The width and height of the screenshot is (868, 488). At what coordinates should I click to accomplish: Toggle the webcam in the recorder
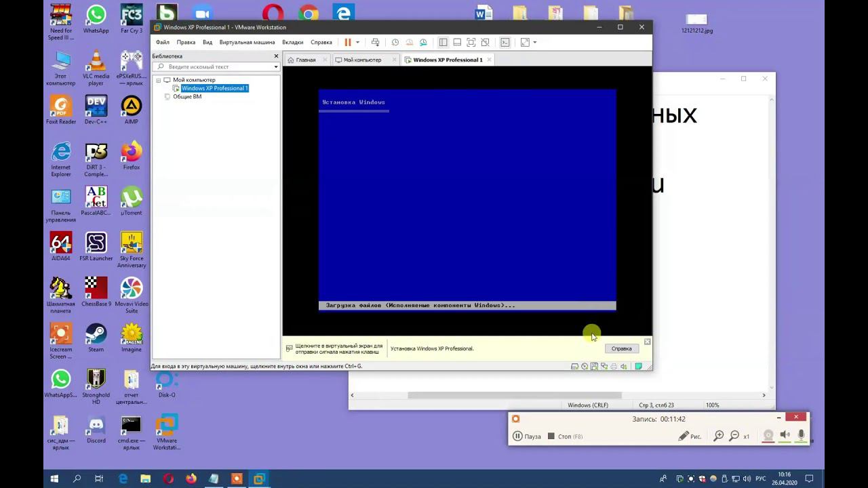click(768, 436)
